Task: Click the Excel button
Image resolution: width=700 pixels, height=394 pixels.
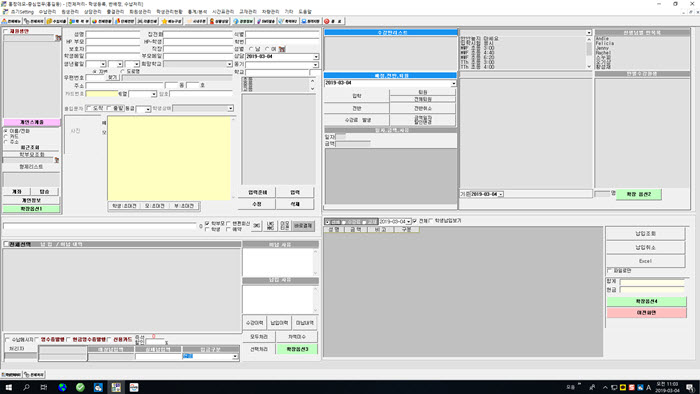Action: click(645, 261)
